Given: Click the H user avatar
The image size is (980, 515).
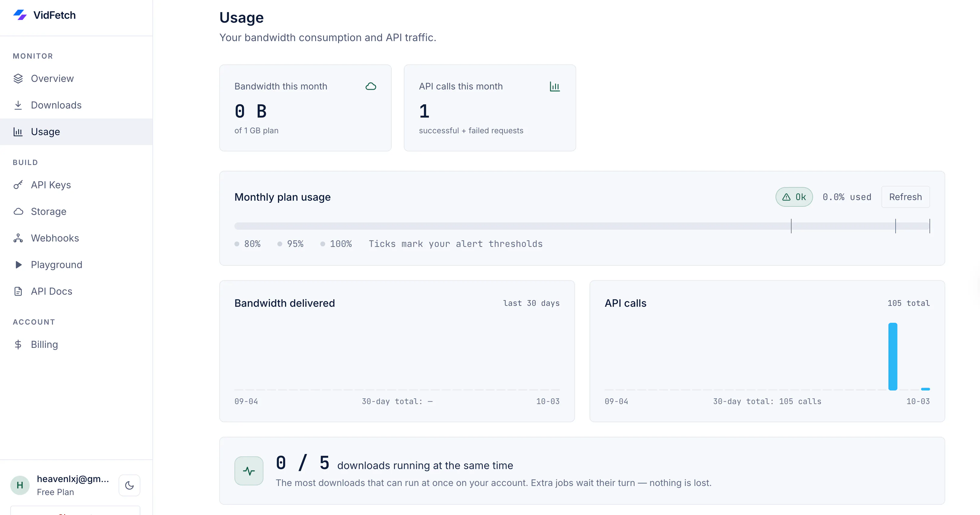Looking at the screenshot, I should click(20, 485).
